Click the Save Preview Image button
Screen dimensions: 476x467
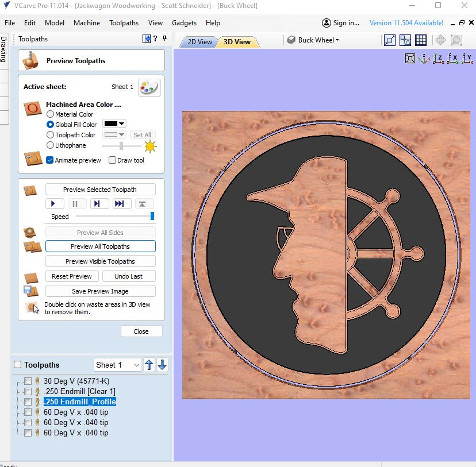[x=100, y=291]
